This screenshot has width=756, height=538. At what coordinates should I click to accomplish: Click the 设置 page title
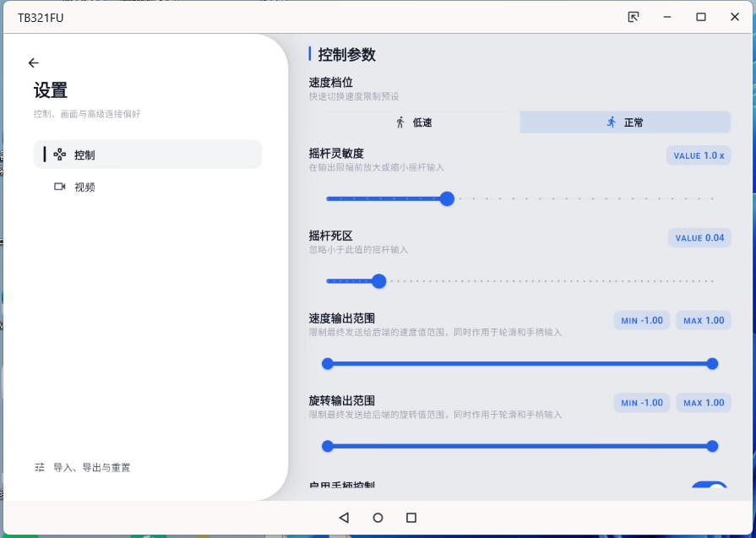(x=50, y=90)
